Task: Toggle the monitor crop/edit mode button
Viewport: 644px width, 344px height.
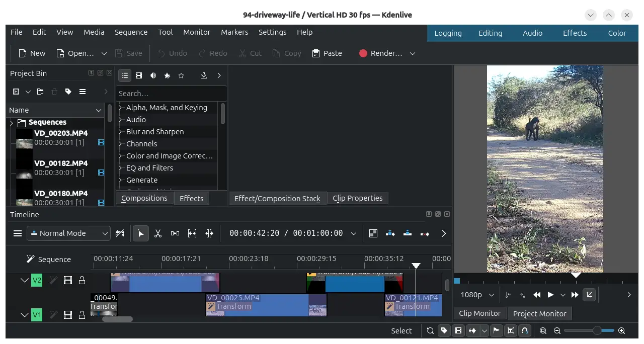Action: tap(589, 295)
